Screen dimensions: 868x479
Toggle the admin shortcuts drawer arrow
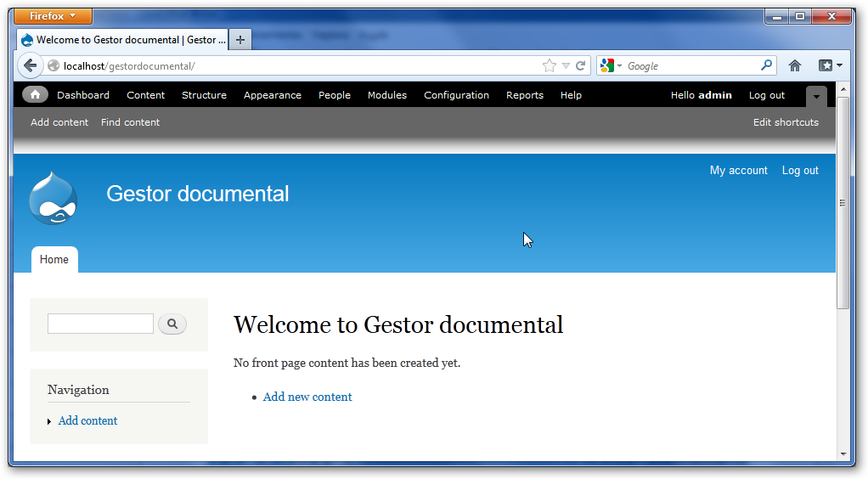click(x=815, y=96)
